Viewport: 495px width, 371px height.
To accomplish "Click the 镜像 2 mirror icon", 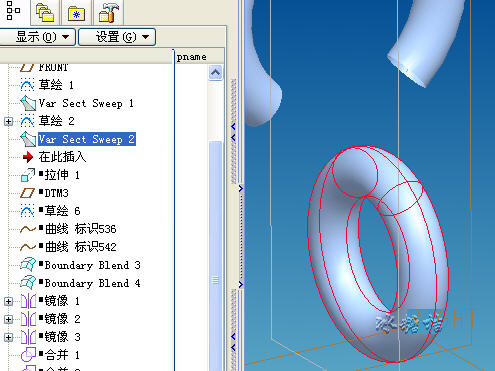I will [28, 319].
